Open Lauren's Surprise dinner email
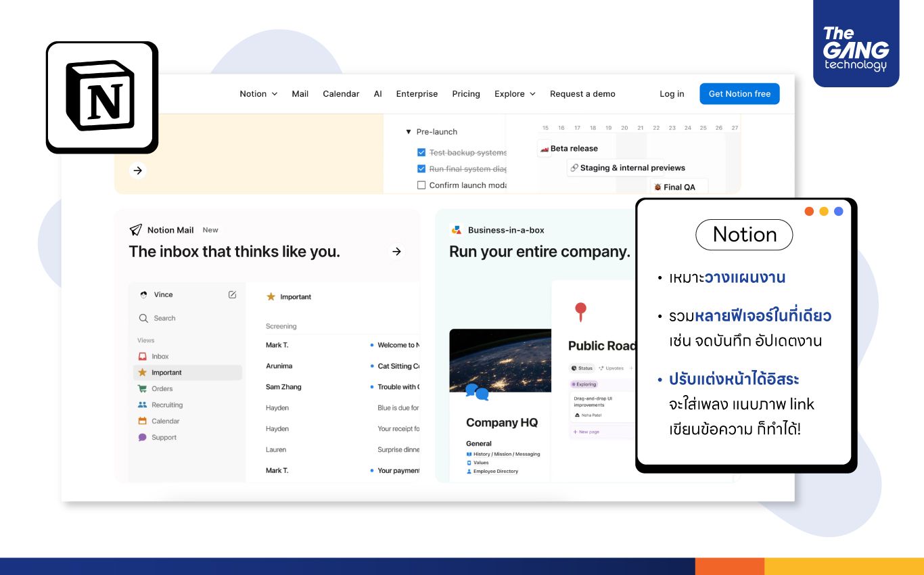924x575 pixels. [342, 450]
